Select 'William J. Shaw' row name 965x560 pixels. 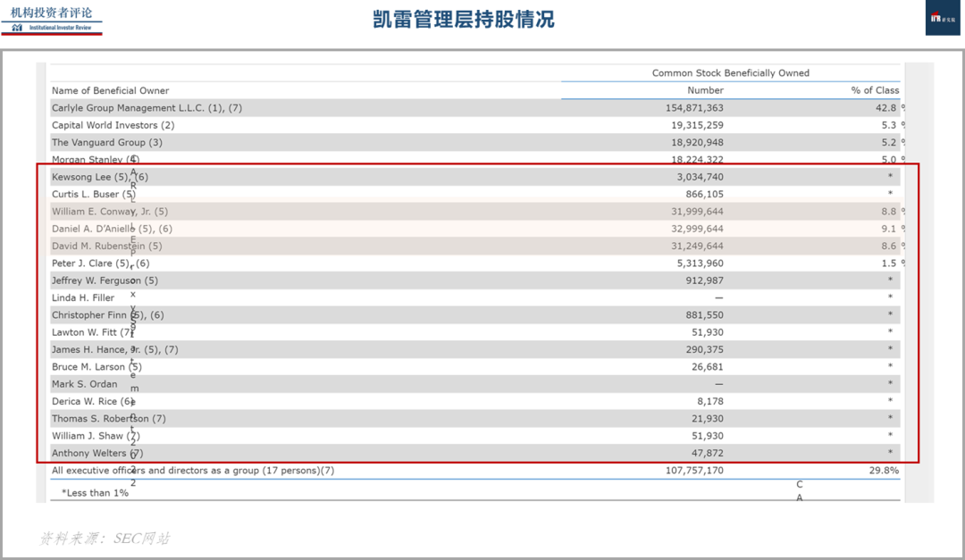[x=96, y=435]
